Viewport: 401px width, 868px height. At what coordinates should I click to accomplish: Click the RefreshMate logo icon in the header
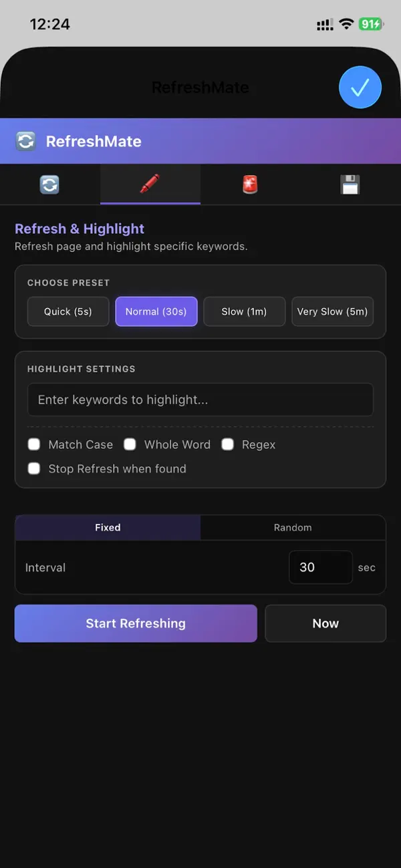[25, 141]
